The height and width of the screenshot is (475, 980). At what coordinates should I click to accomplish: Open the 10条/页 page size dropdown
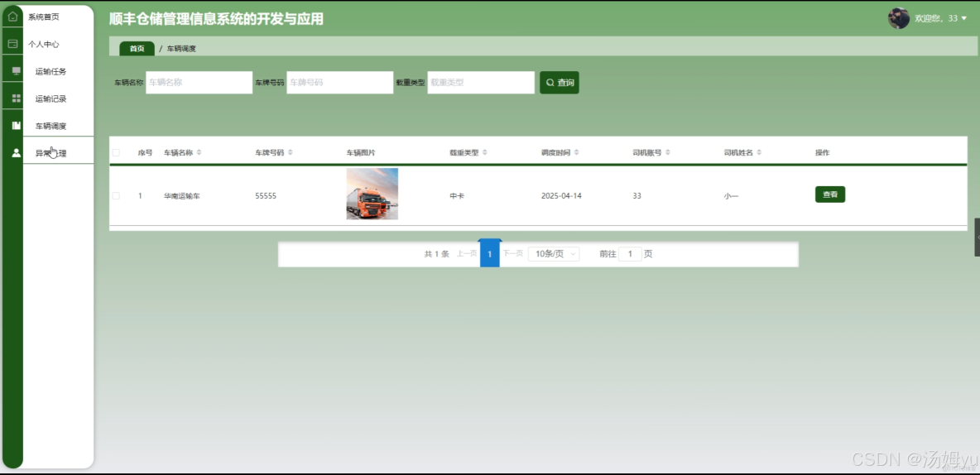[x=554, y=254]
